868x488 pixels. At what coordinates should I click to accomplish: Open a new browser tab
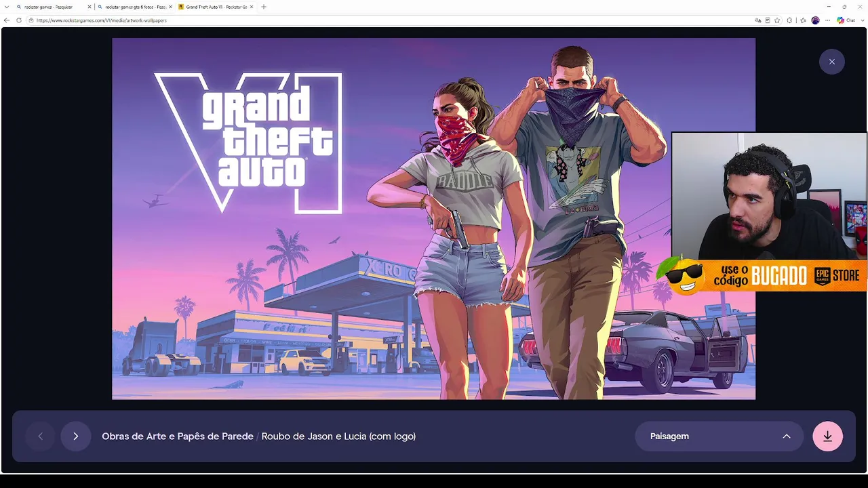click(264, 7)
